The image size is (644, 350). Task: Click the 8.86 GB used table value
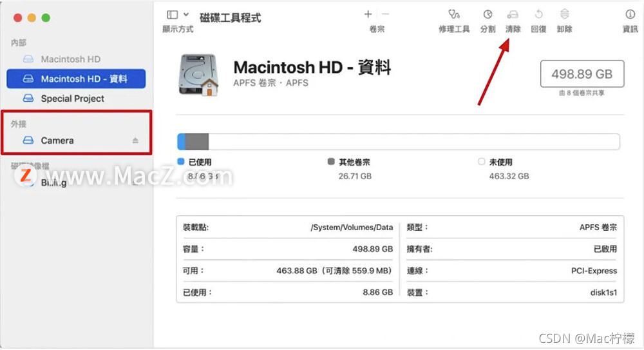378,293
